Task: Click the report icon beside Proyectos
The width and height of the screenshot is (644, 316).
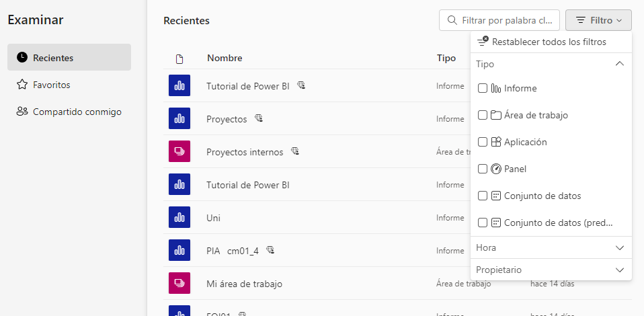Action: click(x=179, y=119)
